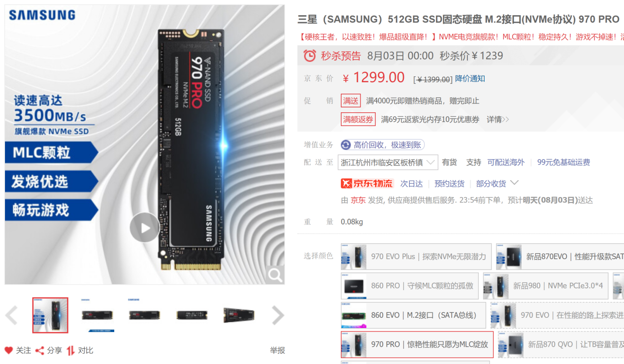Screen dimensions: 624x364
Task: Select the last angled SSD thumbnail
Action: (x=239, y=315)
